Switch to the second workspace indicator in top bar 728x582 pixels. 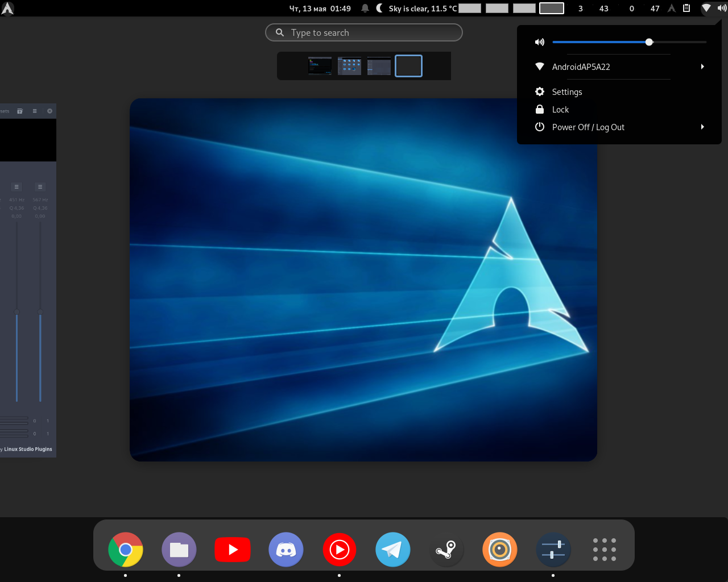click(x=497, y=8)
